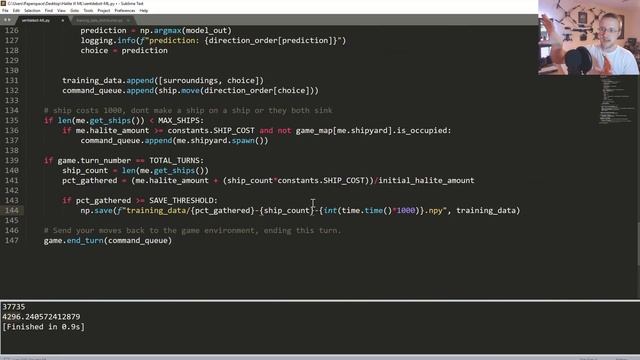Click output value 37735 in build panel

click(x=14, y=307)
